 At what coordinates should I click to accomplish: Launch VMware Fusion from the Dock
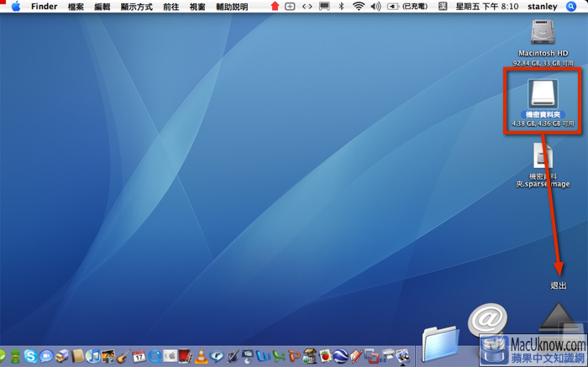click(371, 356)
